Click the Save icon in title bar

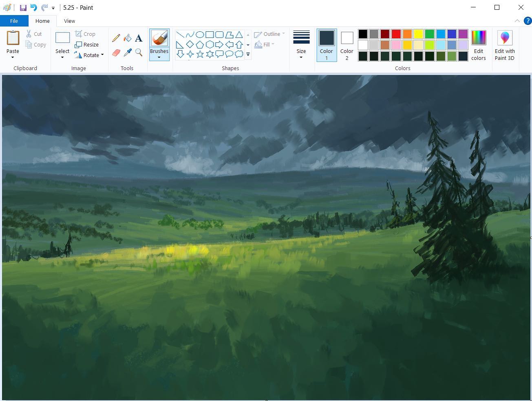23,8
